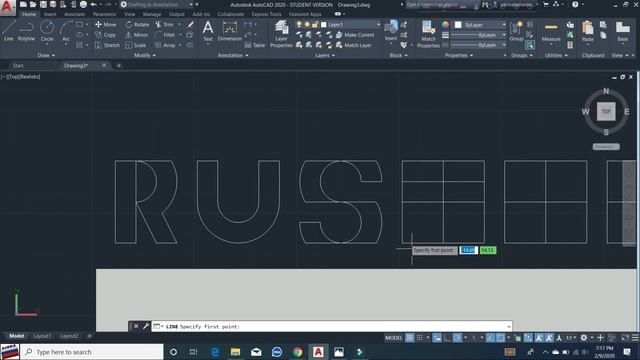Click the Move tool in Modify panel
Viewport: 640px width, 360px height.
tap(106, 24)
